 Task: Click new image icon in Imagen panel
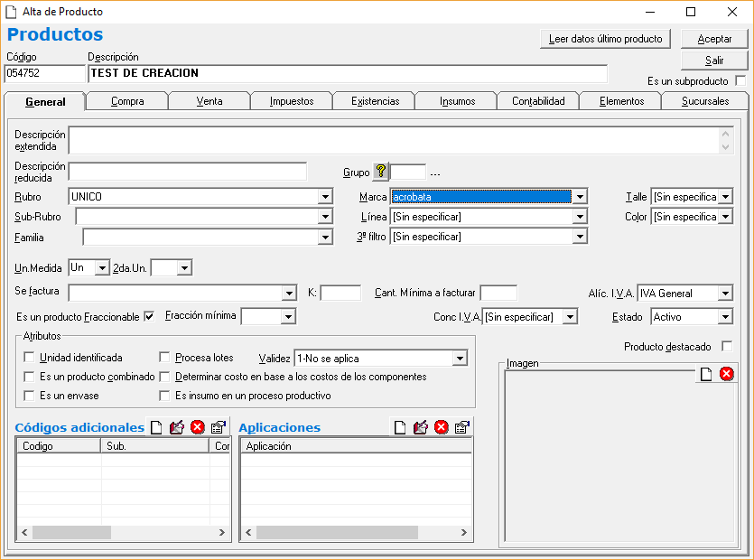pos(707,374)
